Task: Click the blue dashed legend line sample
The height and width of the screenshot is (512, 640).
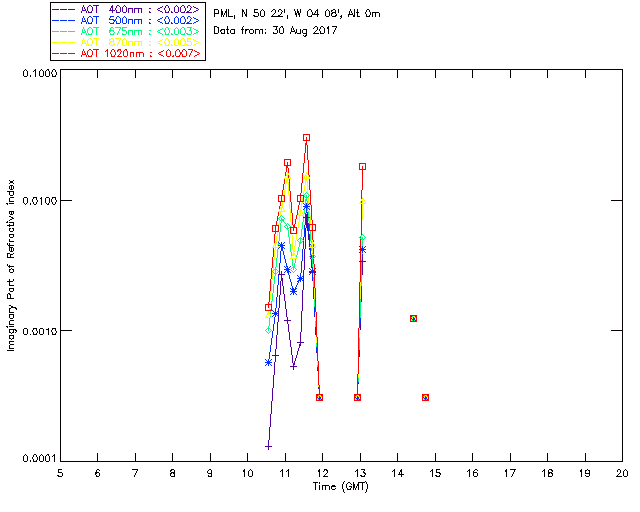Action: [x=63, y=20]
